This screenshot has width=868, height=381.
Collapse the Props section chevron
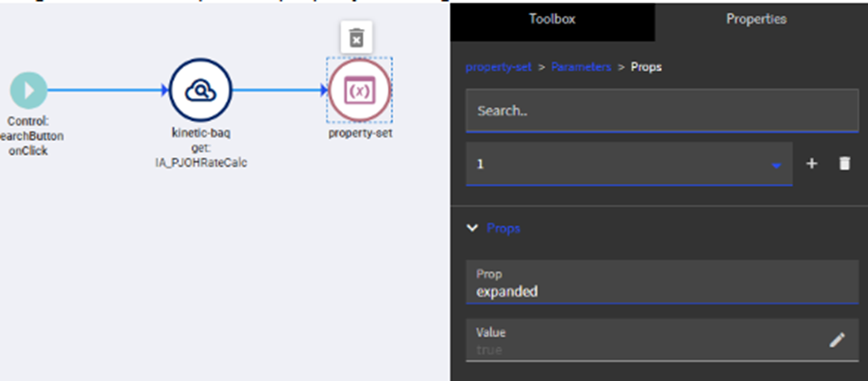pyautogui.click(x=472, y=228)
